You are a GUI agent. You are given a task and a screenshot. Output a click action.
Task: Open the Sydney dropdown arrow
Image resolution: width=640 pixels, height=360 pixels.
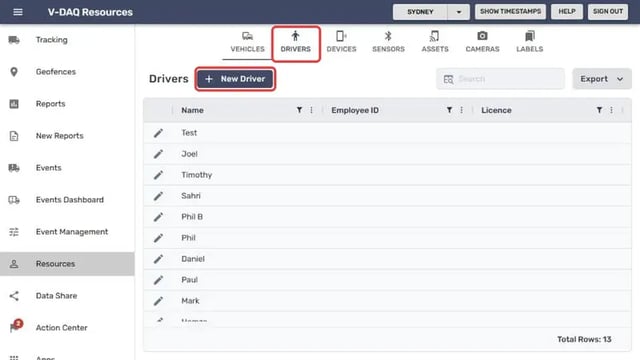[x=459, y=12]
